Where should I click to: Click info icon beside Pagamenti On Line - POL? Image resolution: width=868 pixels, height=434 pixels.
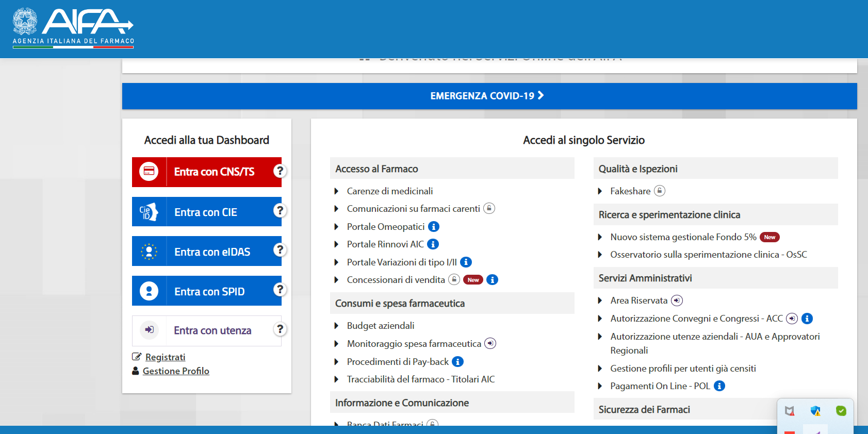coord(719,386)
